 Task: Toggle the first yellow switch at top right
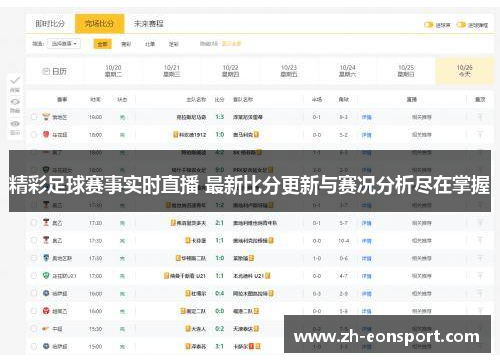[428, 25]
